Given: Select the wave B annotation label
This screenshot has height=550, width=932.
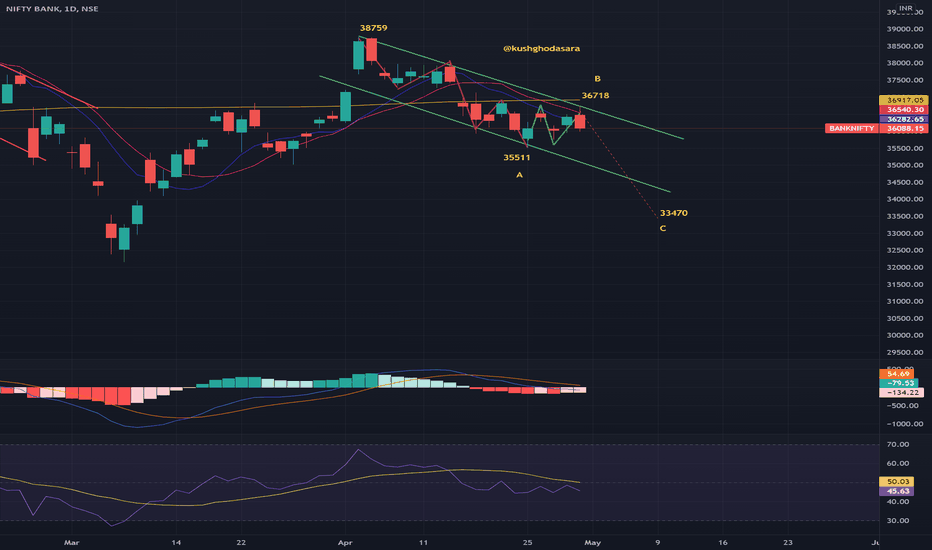Looking at the screenshot, I should [597, 78].
